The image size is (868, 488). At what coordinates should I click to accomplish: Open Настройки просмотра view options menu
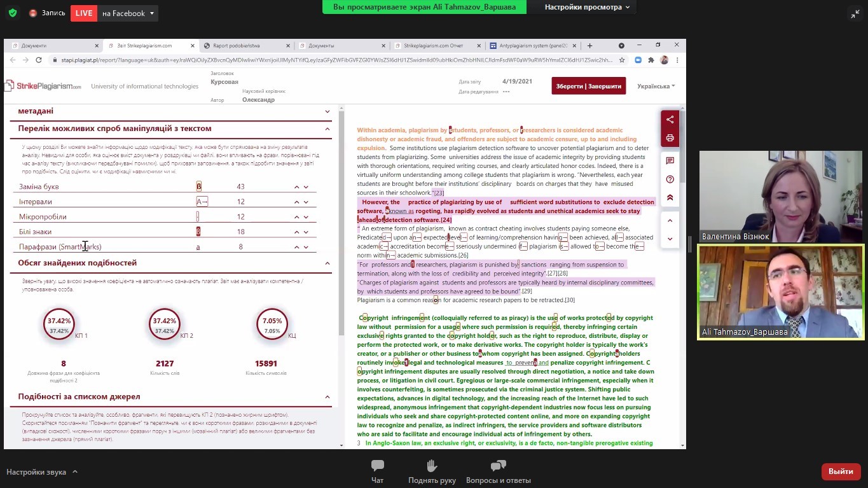[587, 7]
